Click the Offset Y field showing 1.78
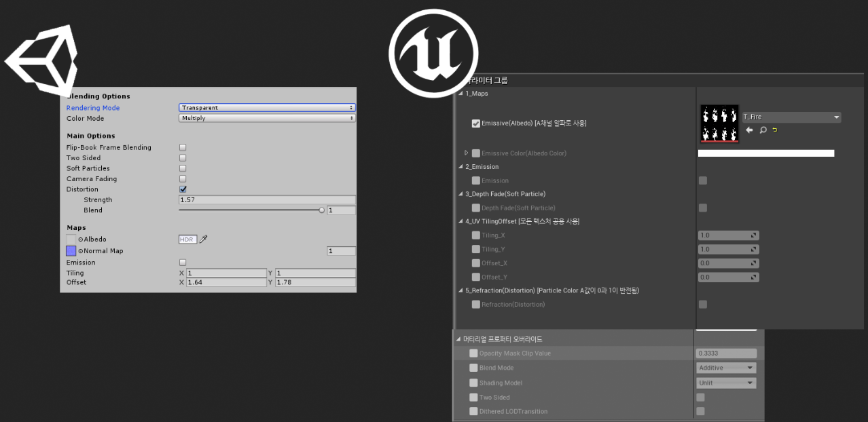This screenshot has height=422, width=868. point(315,282)
